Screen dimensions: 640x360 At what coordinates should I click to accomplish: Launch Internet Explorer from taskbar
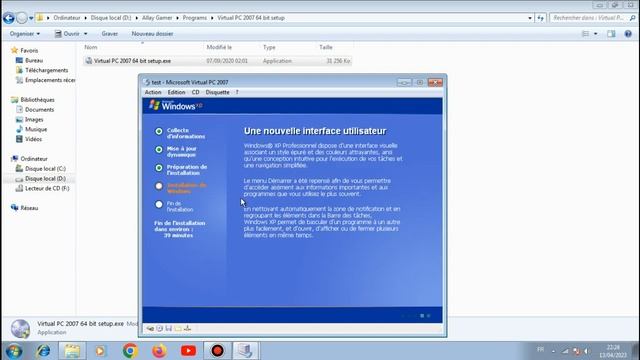click(x=43, y=351)
